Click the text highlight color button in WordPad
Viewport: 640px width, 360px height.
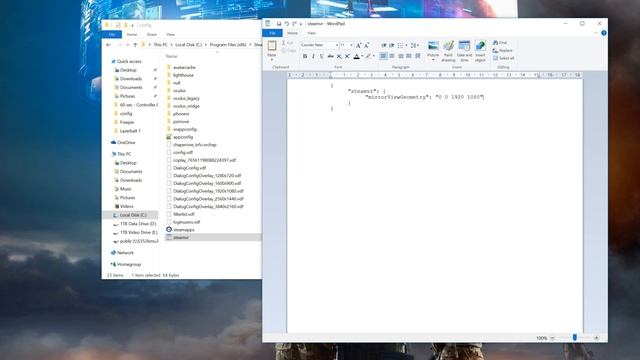tap(368, 56)
